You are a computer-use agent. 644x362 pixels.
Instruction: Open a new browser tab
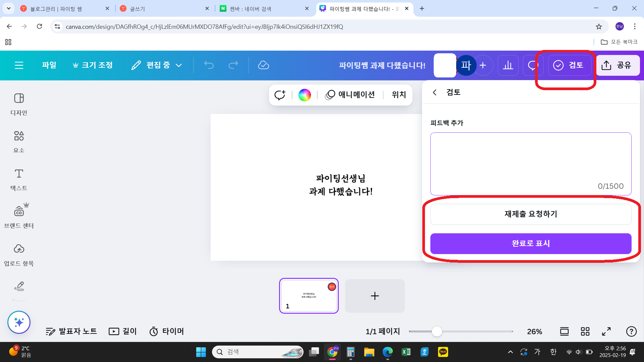click(422, 9)
